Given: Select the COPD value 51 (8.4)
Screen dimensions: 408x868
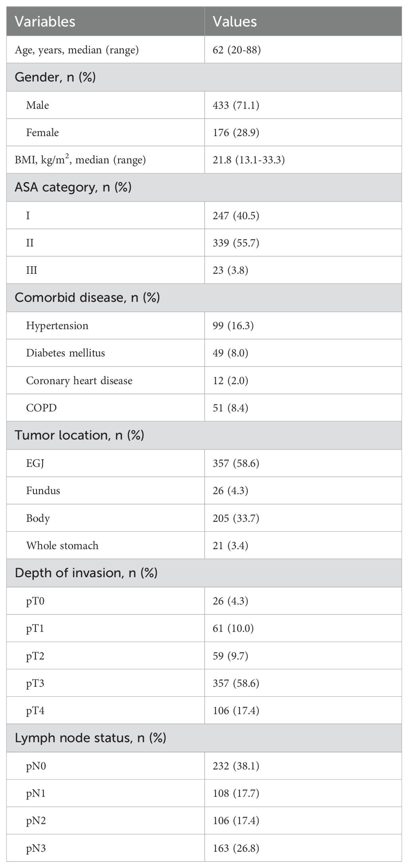Looking at the screenshot, I should pos(230,408).
